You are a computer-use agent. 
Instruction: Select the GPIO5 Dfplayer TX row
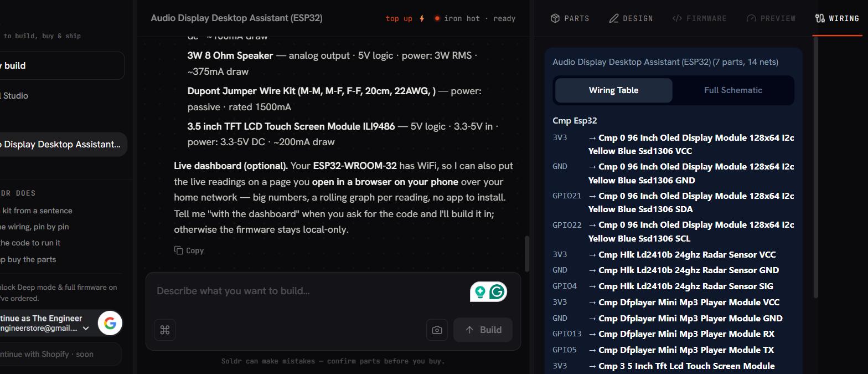(673, 350)
